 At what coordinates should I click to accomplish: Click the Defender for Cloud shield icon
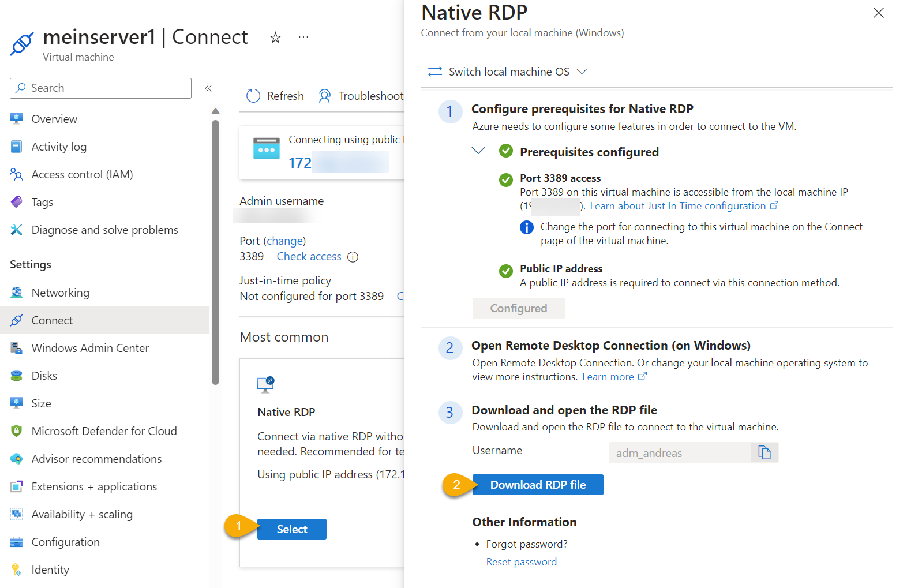(17, 431)
